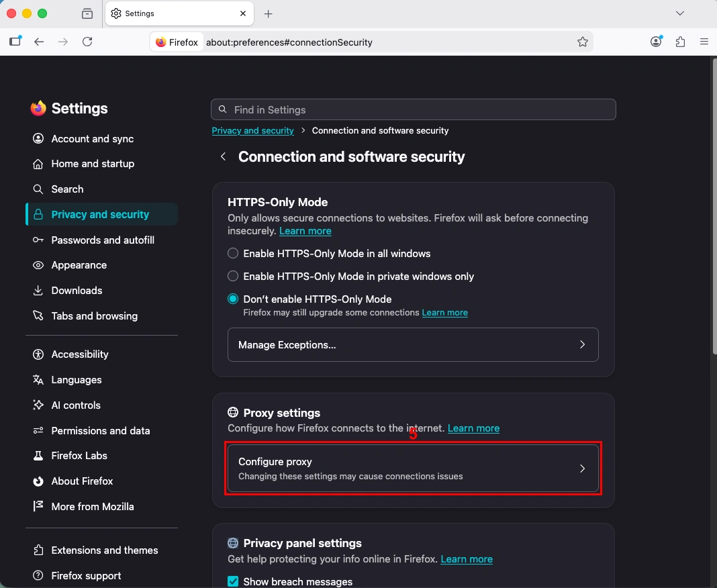The height and width of the screenshot is (588, 717).
Task: Open Accessibility settings
Action: [101, 354]
